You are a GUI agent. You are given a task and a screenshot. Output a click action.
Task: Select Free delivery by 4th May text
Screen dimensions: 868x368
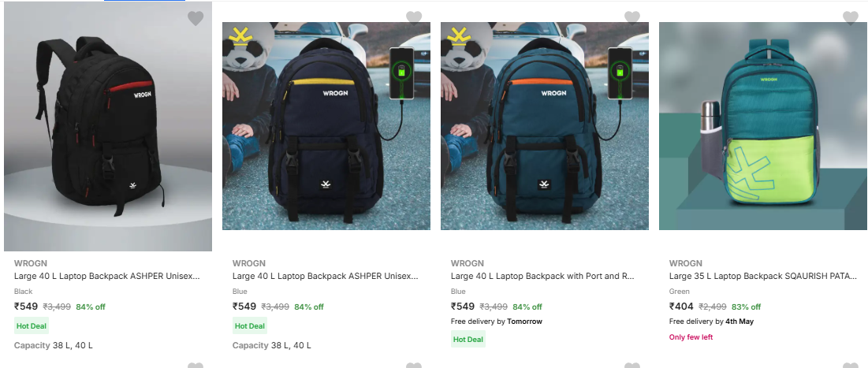tap(711, 322)
